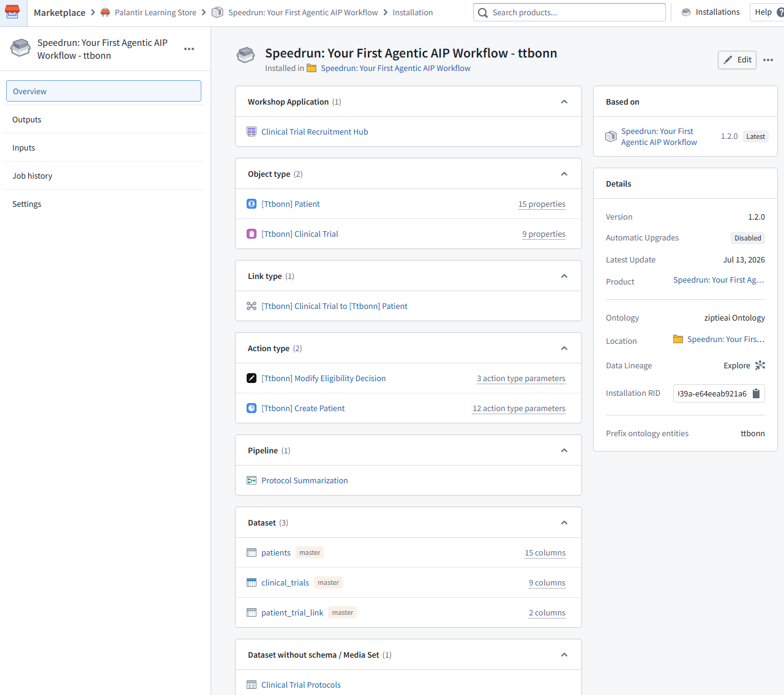Image resolution: width=784 pixels, height=695 pixels.
Task: Click the Based on product box icon
Action: [x=611, y=136]
